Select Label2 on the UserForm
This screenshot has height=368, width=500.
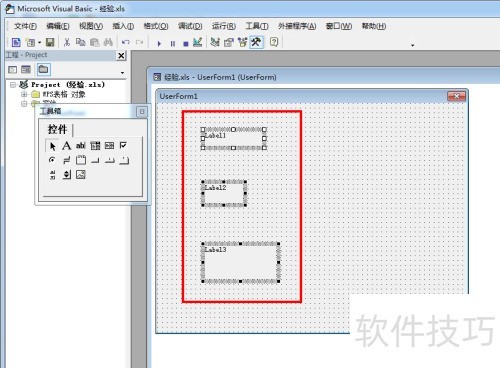tap(224, 193)
